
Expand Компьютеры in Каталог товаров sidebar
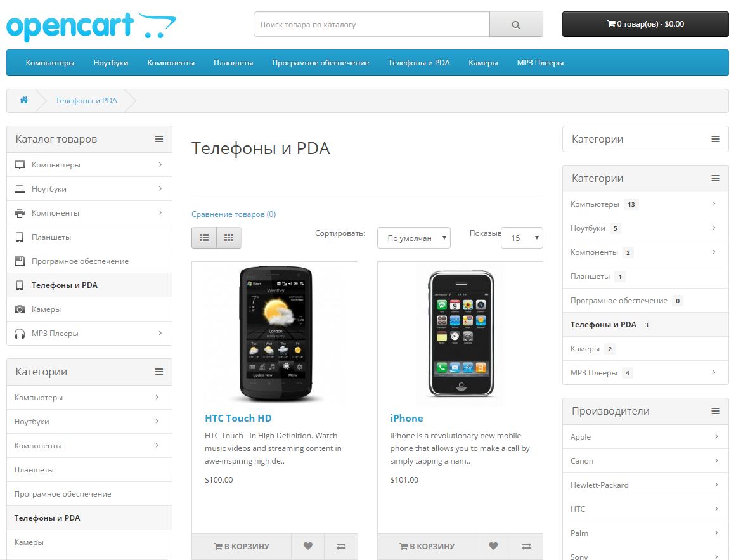[160, 165]
